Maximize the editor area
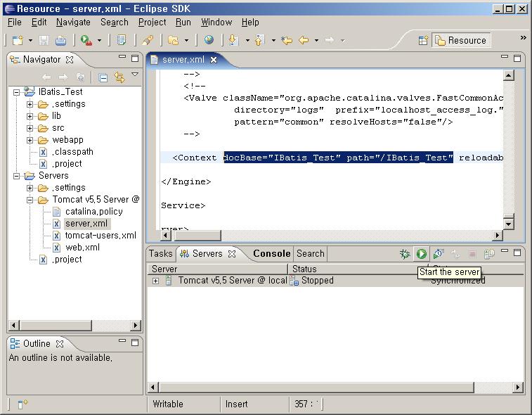 517,58
